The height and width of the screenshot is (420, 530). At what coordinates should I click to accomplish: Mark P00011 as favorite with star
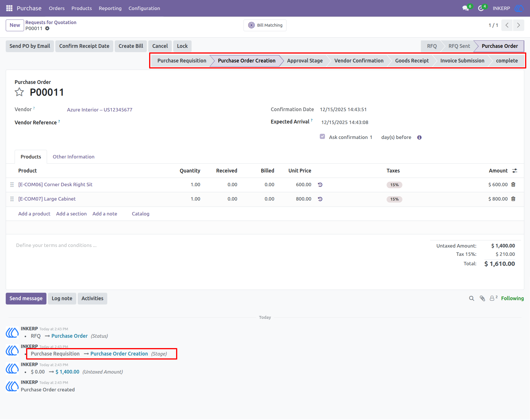click(19, 92)
